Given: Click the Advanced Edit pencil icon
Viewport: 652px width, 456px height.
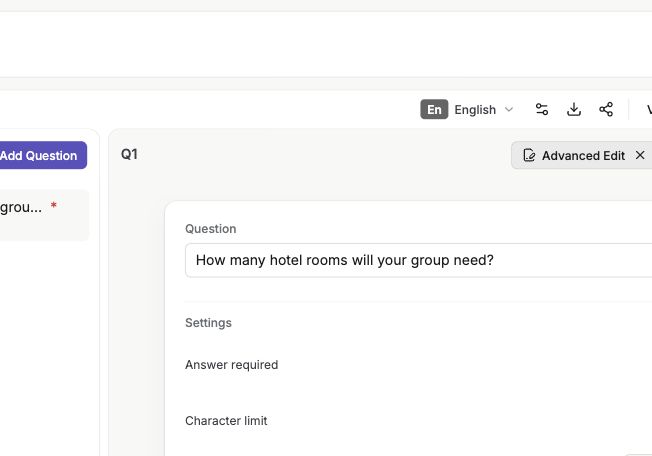Looking at the screenshot, I should 529,155.
